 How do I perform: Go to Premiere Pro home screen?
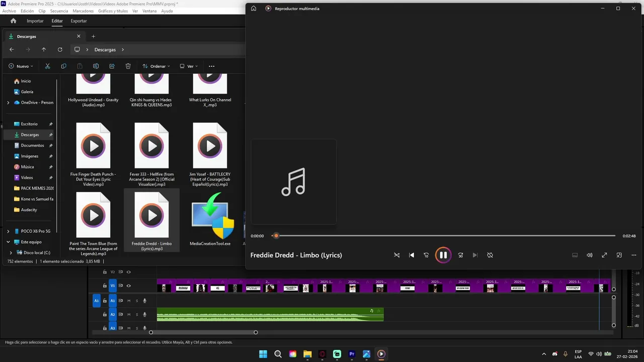click(x=14, y=21)
